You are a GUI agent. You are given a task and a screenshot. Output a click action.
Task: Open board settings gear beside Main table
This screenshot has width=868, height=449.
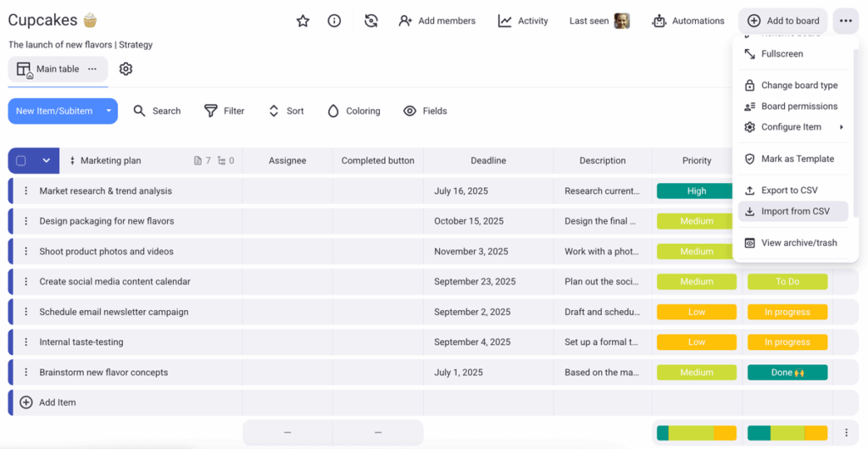point(126,69)
